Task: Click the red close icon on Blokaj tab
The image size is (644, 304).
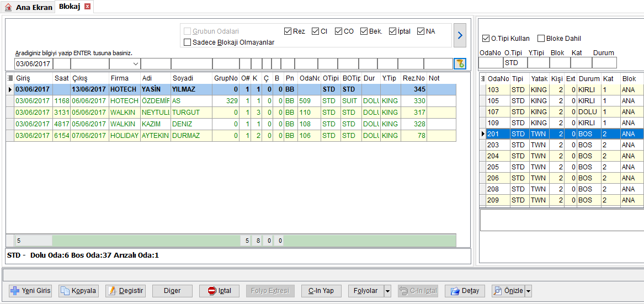Action: pos(87,6)
